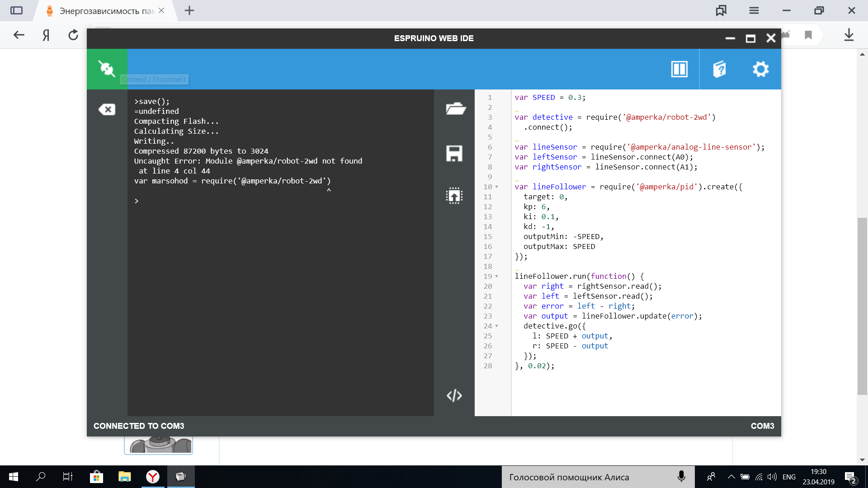Viewport: 868px width, 488px height.
Task: Bookmark the page with the bookmark icon
Action: click(808, 35)
